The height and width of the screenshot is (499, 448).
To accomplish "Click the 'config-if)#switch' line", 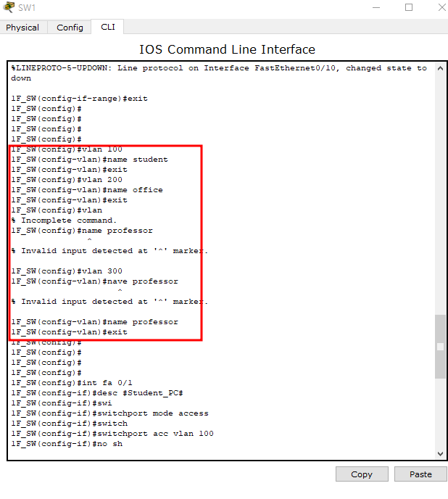I will point(70,424).
